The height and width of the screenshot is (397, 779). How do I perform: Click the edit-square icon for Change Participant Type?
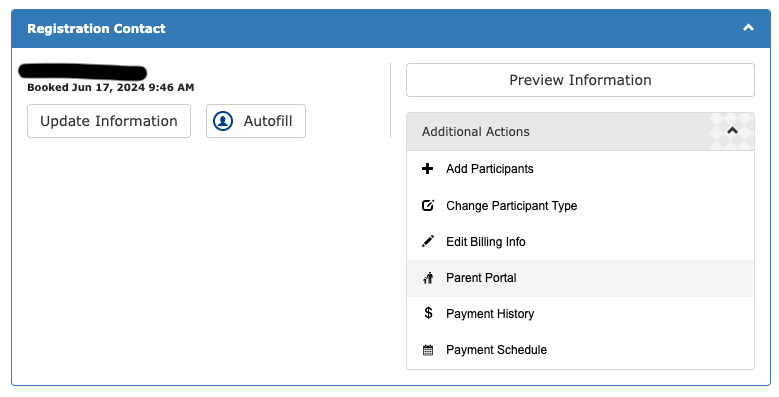point(428,205)
